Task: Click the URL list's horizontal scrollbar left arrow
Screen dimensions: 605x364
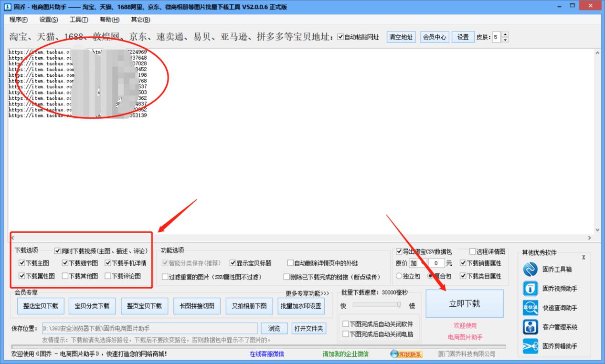Action: [x=12, y=238]
